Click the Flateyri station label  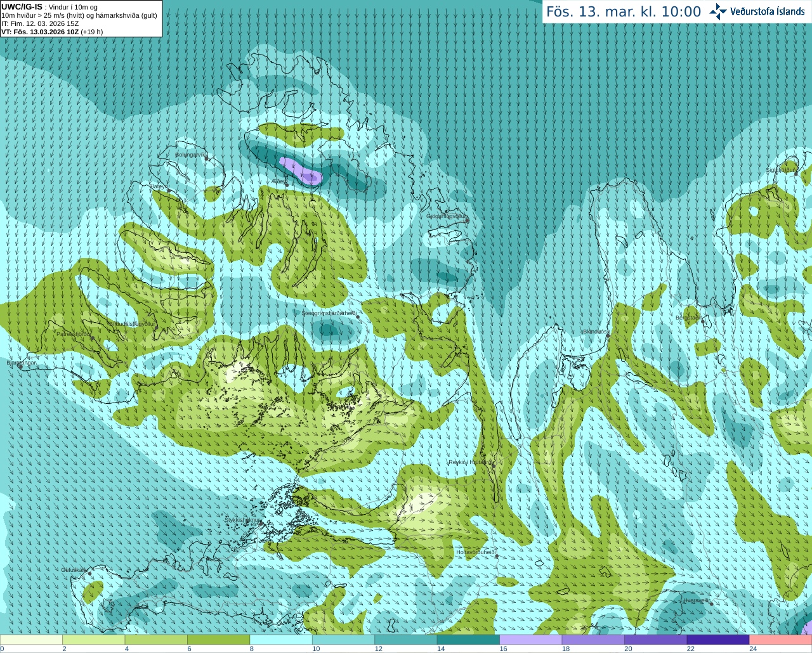click(x=159, y=186)
